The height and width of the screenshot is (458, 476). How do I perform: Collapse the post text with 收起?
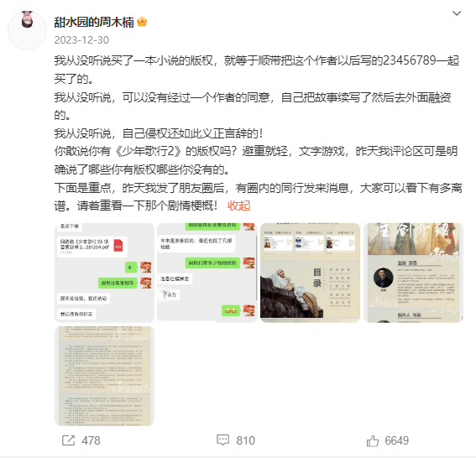click(x=238, y=206)
